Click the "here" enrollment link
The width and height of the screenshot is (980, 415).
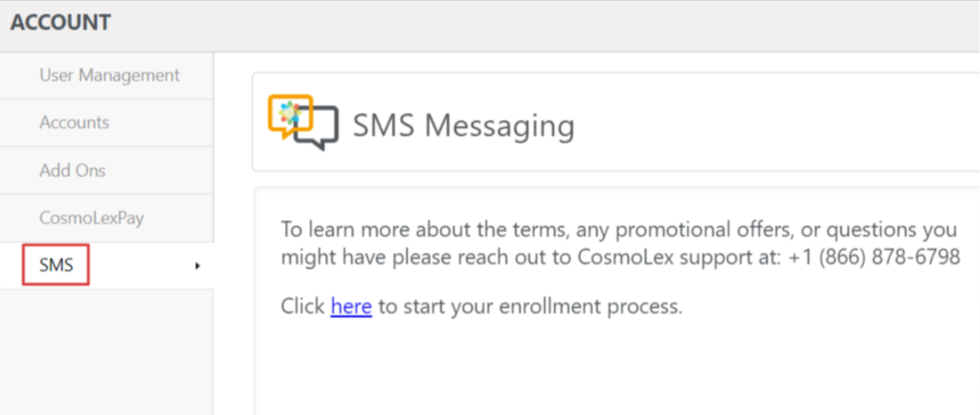tap(352, 306)
